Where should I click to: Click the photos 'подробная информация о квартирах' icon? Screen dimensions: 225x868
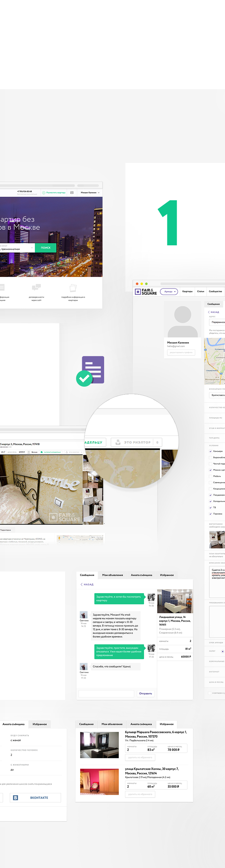(x=73, y=288)
